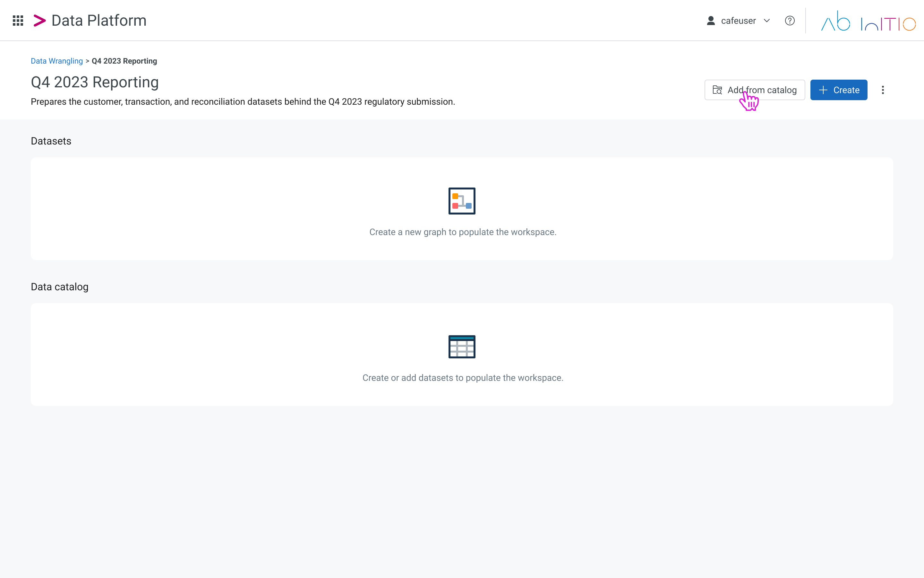This screenshot has width=924, height=578.
Task: Select the Datasets section heading
Action: 51,141
